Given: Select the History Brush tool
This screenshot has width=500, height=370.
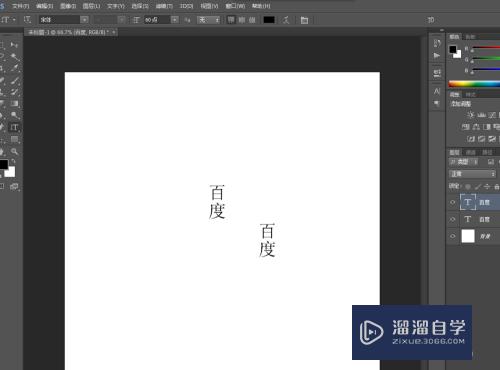Looking at the screenshot, I should click(14, 92).
